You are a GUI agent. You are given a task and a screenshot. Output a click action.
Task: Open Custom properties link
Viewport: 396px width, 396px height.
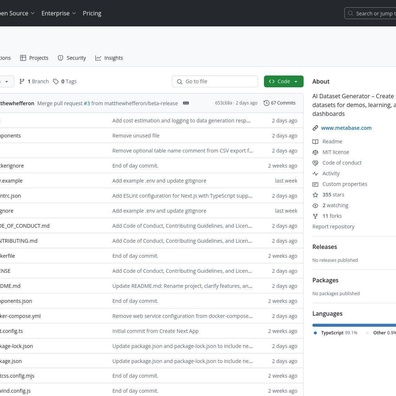point(345,184)
